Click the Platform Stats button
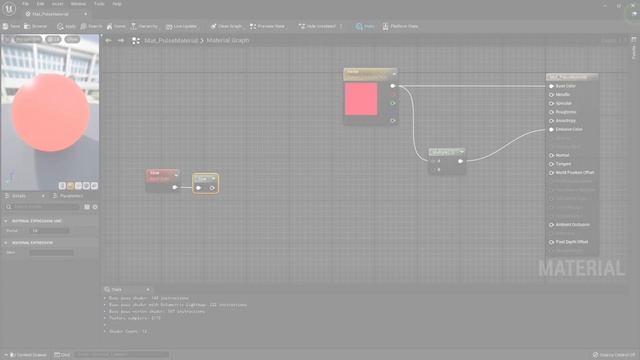 400,26
